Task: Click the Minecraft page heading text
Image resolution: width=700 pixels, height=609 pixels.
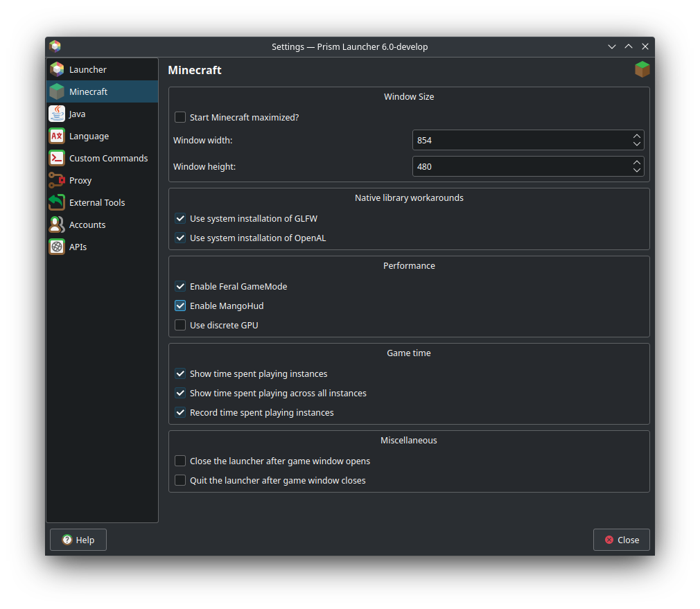Action: [195, 70]
